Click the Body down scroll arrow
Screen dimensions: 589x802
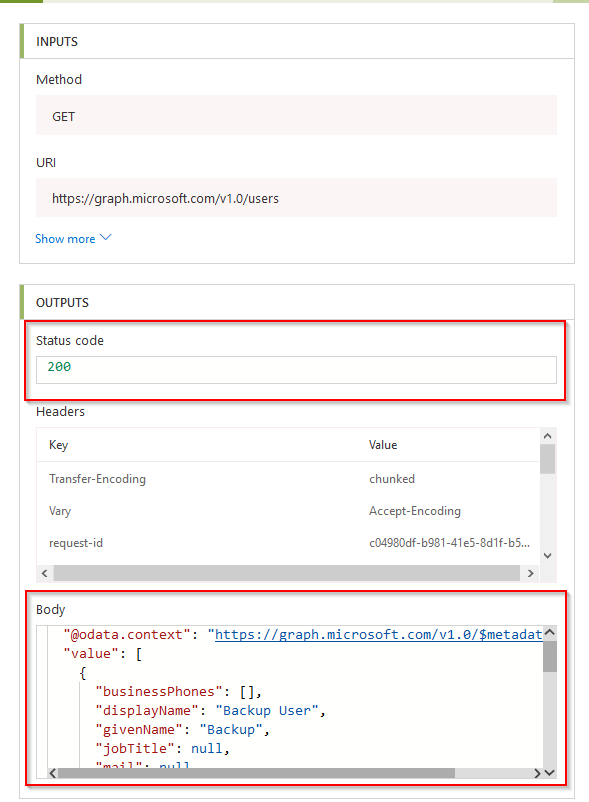tap(550, 773)
